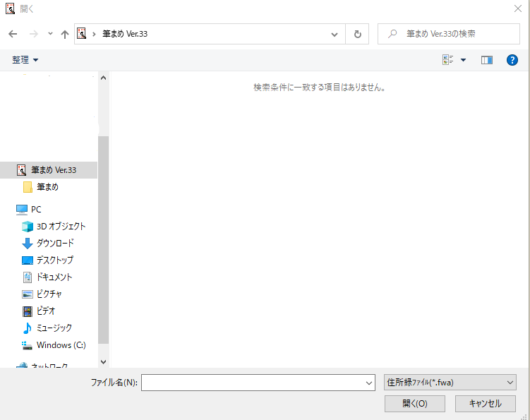This screenshot has width=530, height=420.
Task: Click the 筆まめ title bar icon
Action: (x=10, y=8)
